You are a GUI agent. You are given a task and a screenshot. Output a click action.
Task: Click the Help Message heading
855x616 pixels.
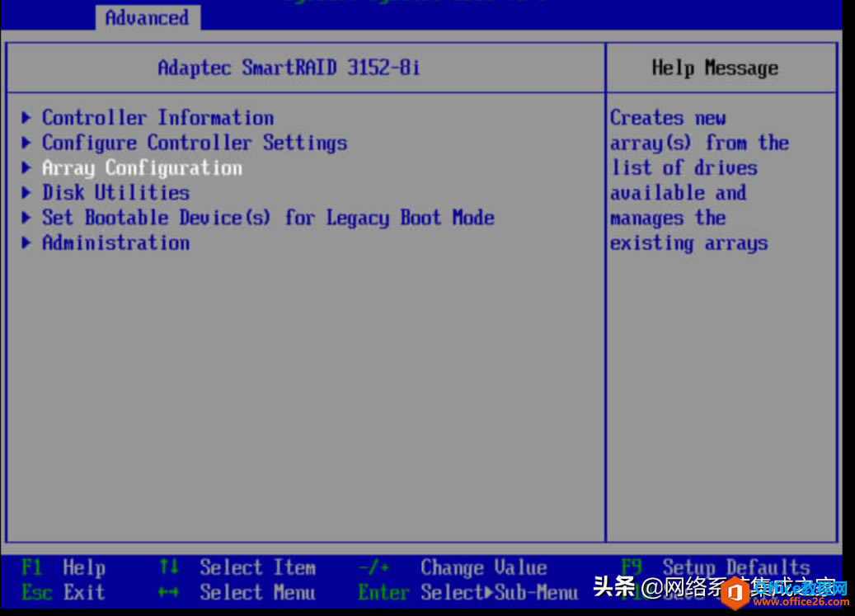pyautogui.click(x=716, y=68)
